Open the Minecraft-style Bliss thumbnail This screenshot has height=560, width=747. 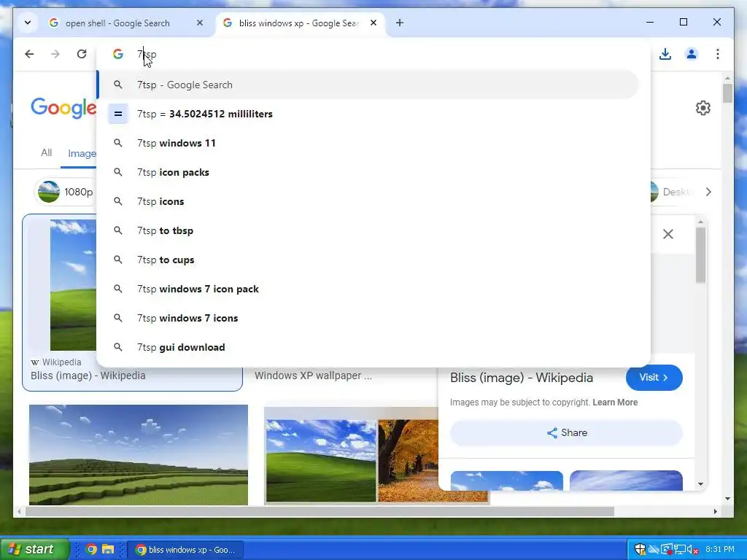pos(138,455)
